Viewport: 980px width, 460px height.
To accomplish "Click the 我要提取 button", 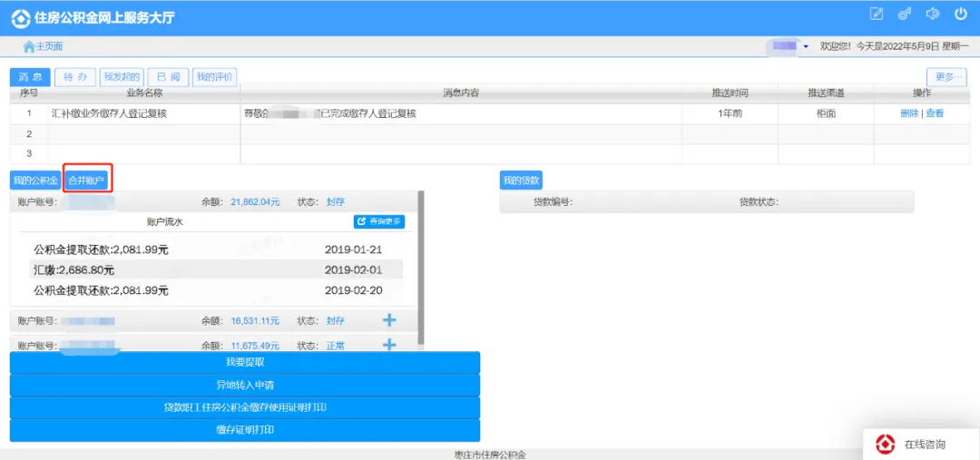I will (x=245, y=362).
